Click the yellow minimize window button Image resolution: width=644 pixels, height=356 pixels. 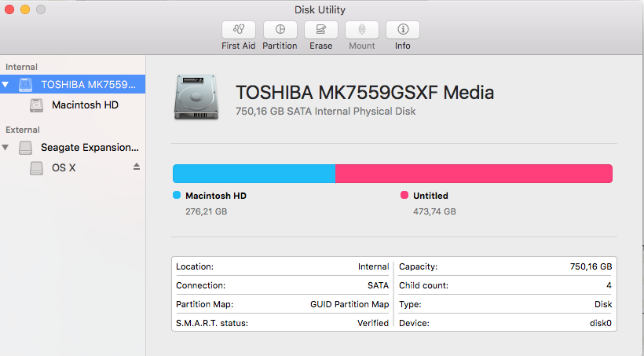pyautogui.click(x=25, y=9)
